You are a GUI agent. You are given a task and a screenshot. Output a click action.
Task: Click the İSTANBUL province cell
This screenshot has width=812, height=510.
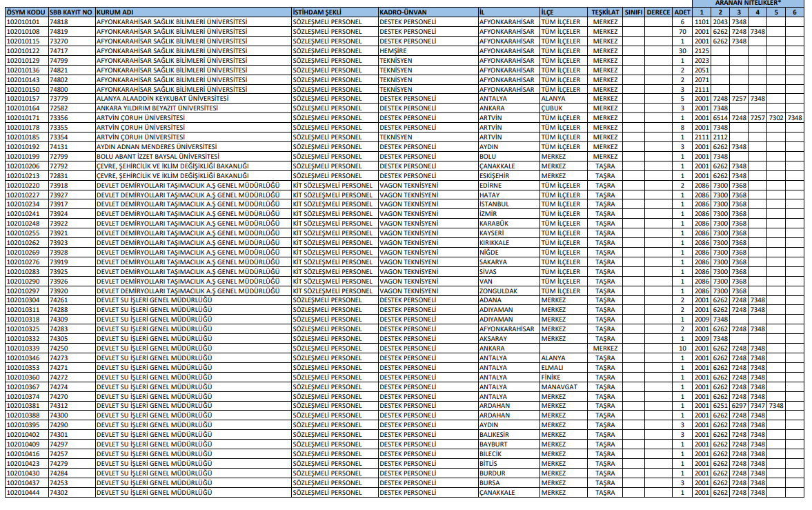click(x=494, y=204)
